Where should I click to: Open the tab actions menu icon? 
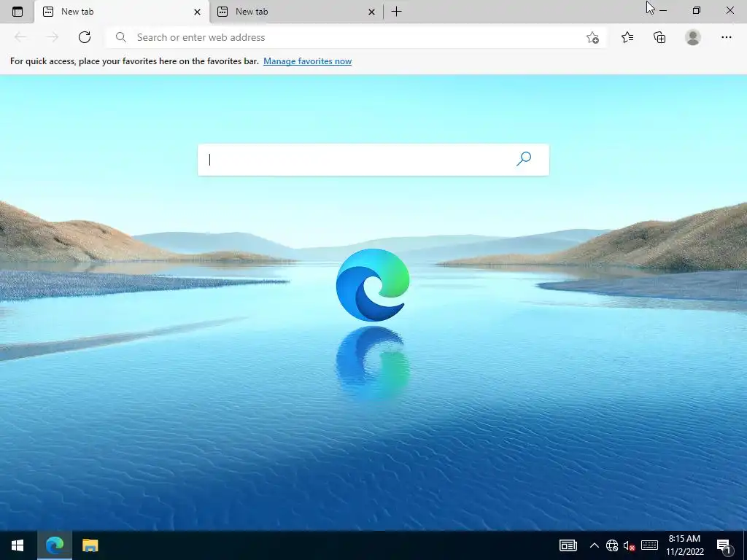(x=18, y=12)
